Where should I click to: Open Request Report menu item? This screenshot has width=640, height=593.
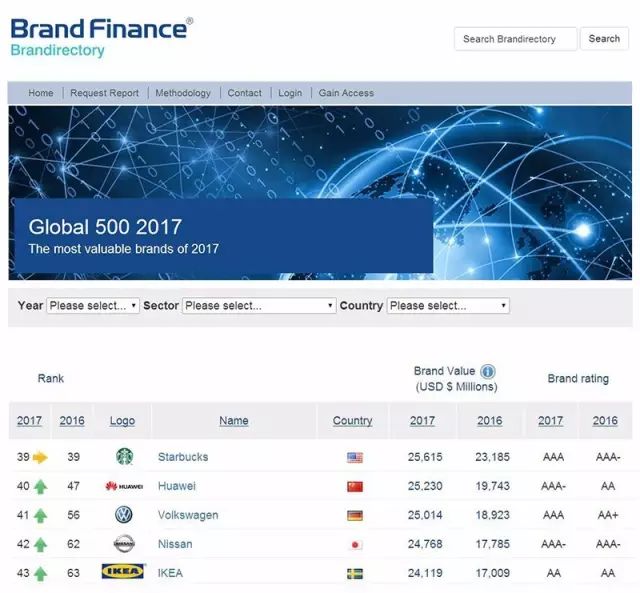coord(104,93)
